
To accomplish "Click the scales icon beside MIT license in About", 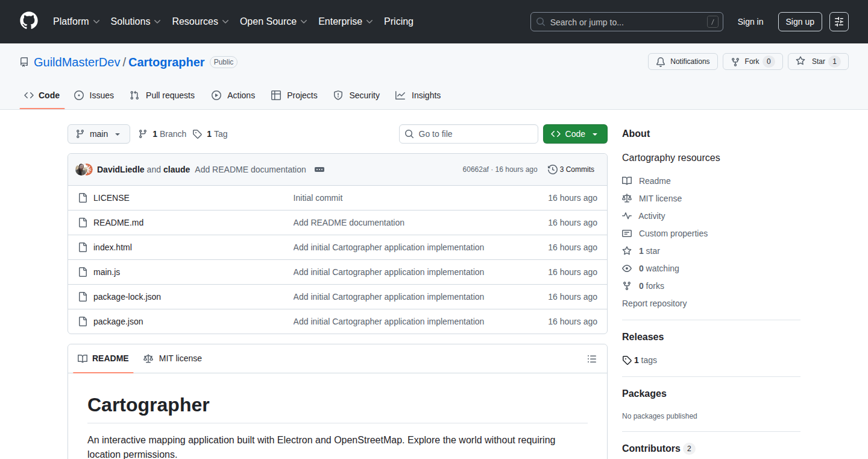I will pyautogui.click(x=627, y=198).
